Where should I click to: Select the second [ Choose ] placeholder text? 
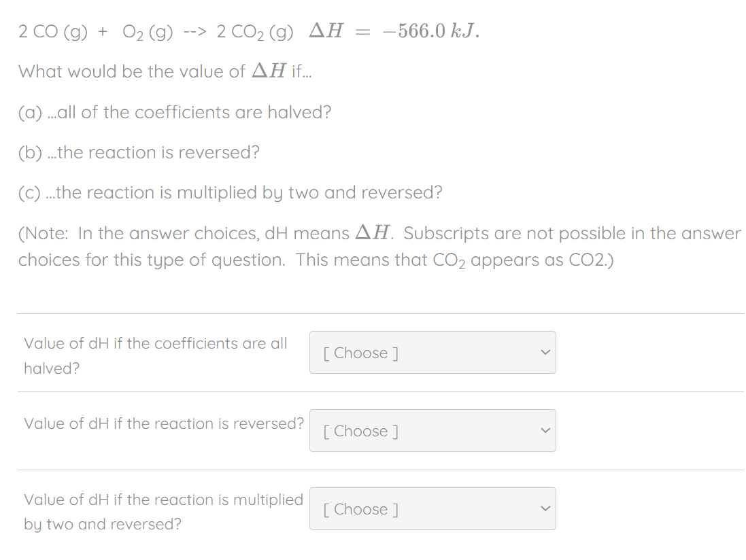pos(360,430)
